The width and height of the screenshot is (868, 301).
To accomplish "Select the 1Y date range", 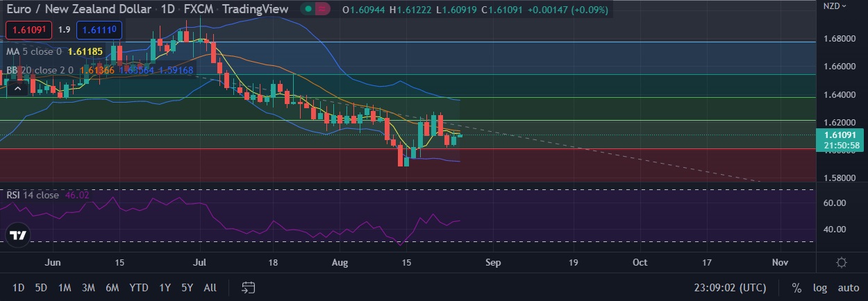I will tap(165, 287).
